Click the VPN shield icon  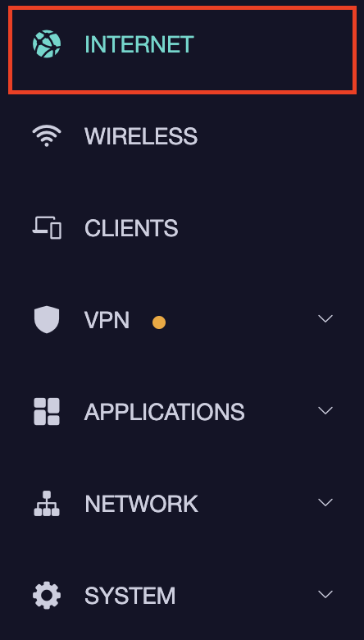pyautogui.click(x=47, y=320)
